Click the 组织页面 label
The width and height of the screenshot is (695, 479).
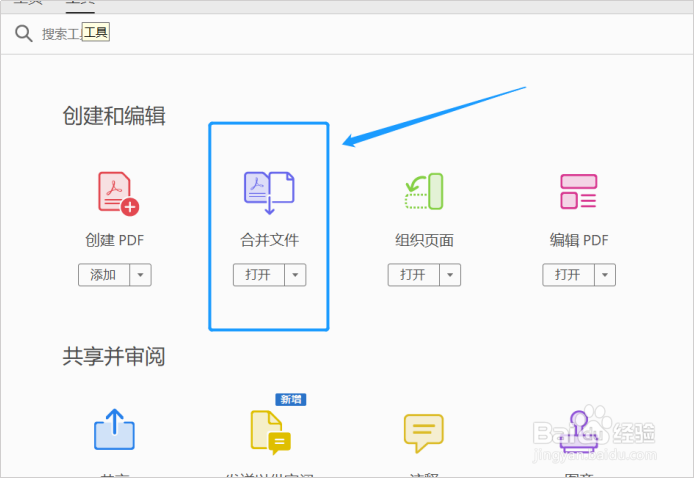click(x=424, y=240)
